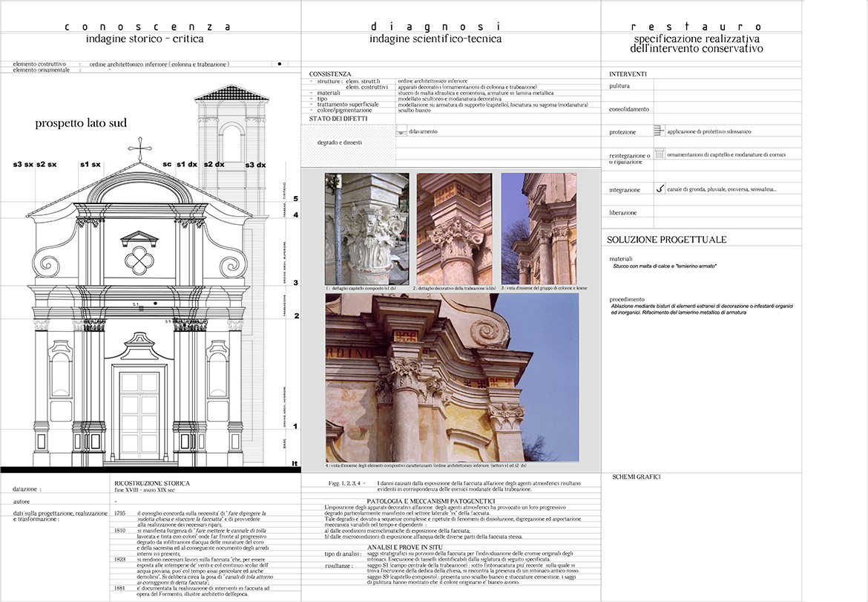This screenshot has height=602, width=868.
Task: Click the cross atop the church facade
Action: pyautogui.click(x=139, y=148)
